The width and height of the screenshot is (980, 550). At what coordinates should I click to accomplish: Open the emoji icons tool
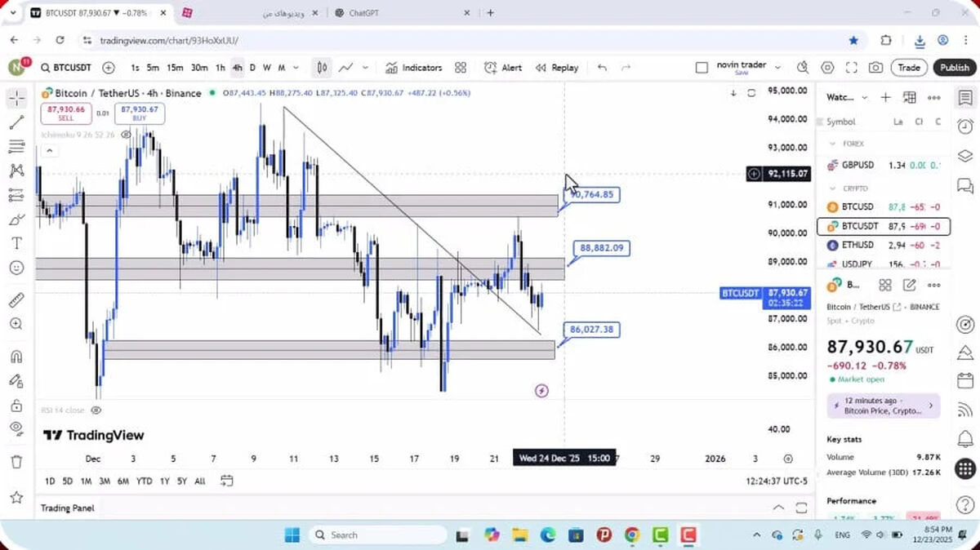coord(16,267)
